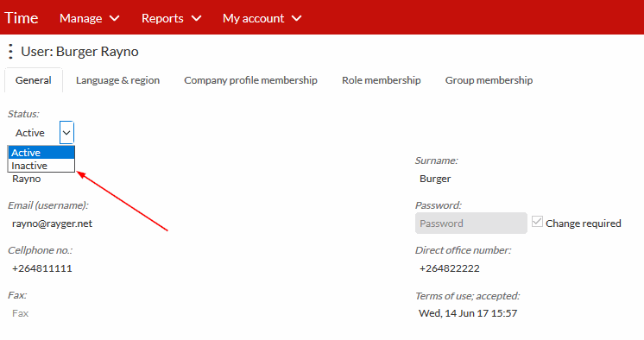Switch to the General tab

click(x=34, y=80)
